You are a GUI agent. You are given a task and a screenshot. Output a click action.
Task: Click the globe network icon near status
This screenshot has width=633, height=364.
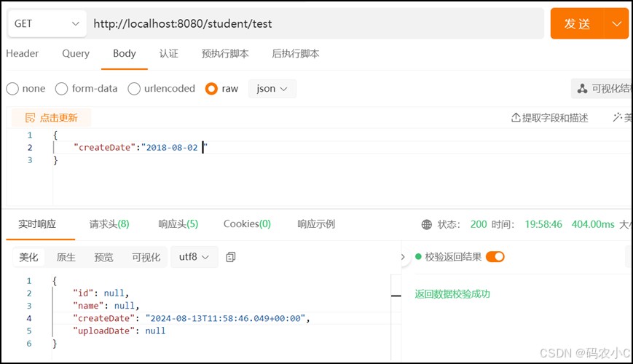[x=427, y=224]
